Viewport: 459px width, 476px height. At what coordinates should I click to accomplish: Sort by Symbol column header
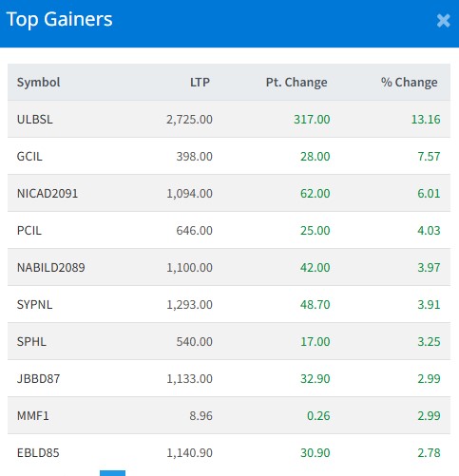[x=38, y=83]
